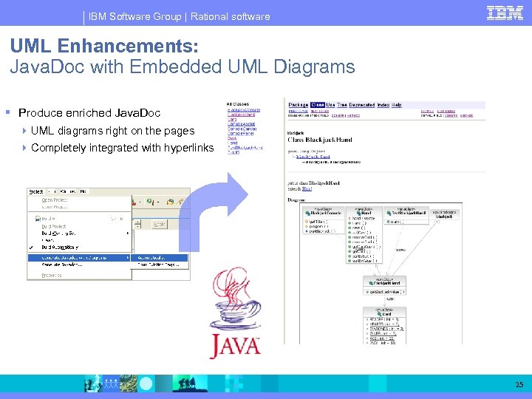Click the blackjack package box in diagram

[x=445, y=214]
